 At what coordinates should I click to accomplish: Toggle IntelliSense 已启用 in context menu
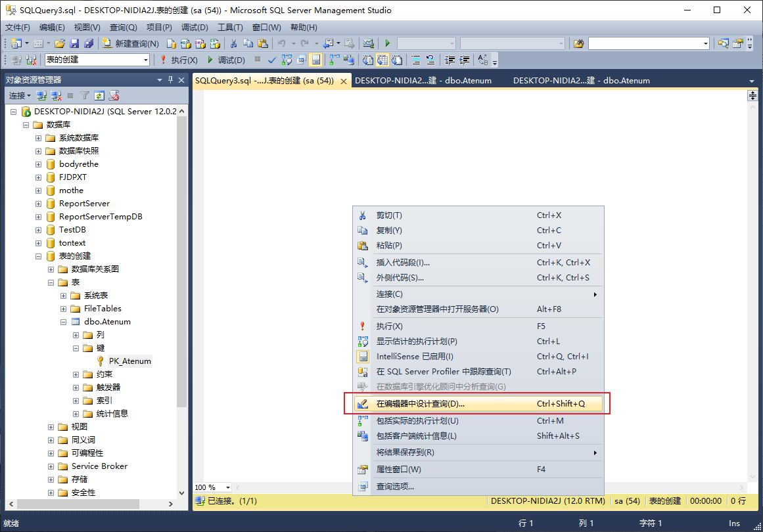(x=479, y=357)
